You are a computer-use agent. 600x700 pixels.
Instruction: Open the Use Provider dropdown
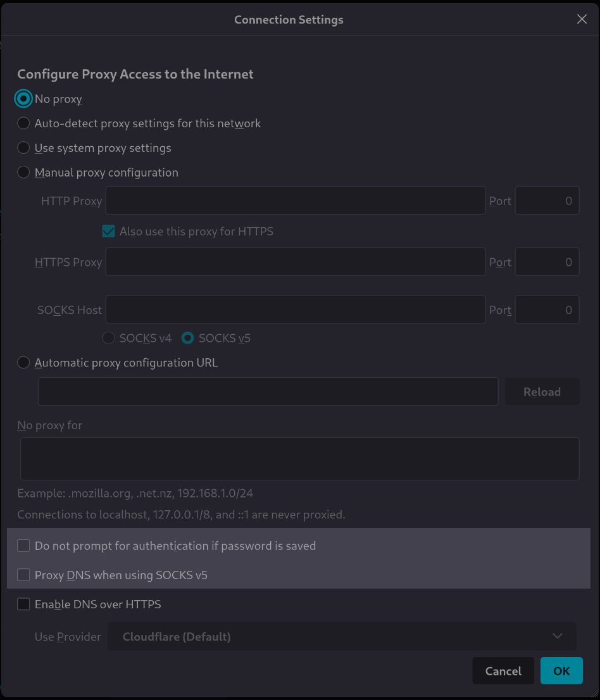click(342, 636)
